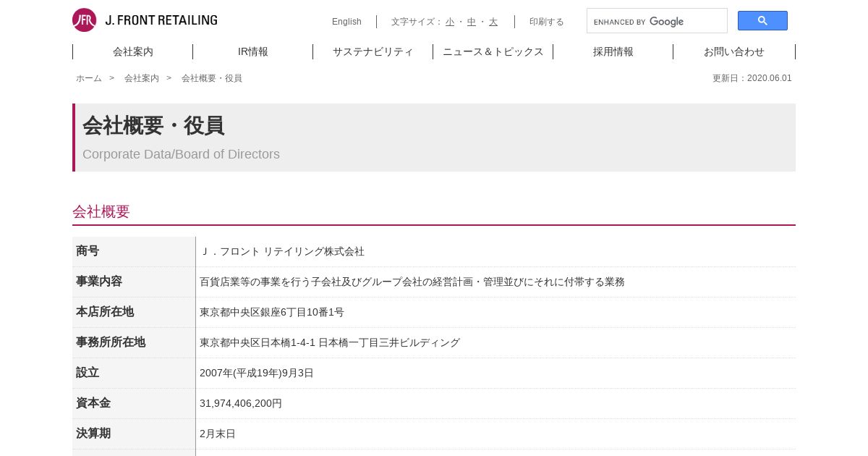Screen dimensions: 868x456
Task: Select fiscal period value 2月末日
Action: [218, 434]
